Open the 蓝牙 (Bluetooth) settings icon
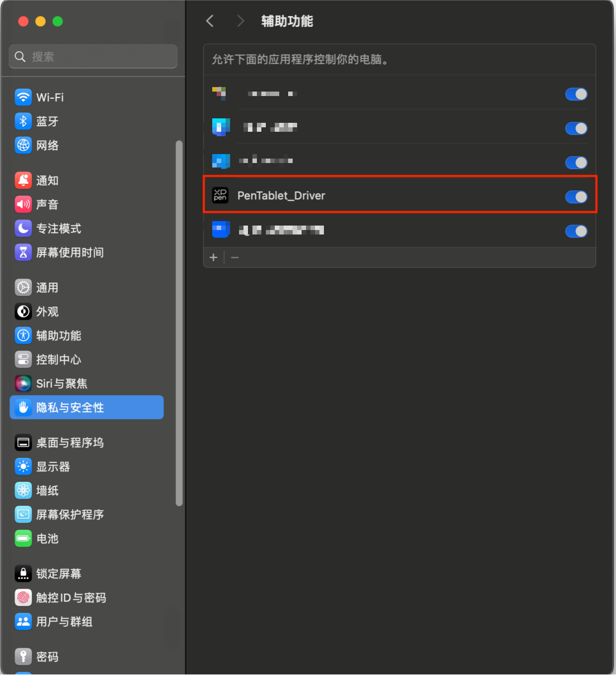 pos(23,121)
